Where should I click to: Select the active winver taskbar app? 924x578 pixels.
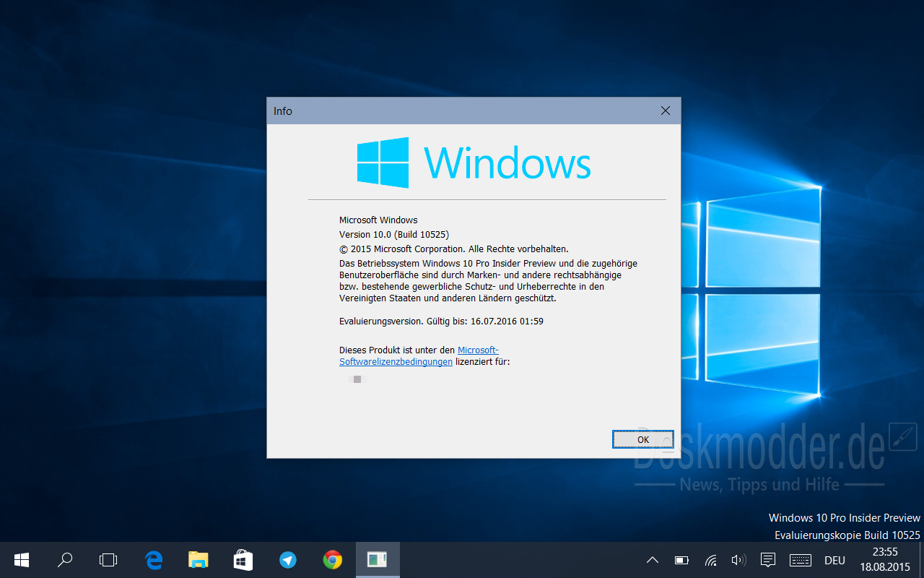[x=378, y=560]
